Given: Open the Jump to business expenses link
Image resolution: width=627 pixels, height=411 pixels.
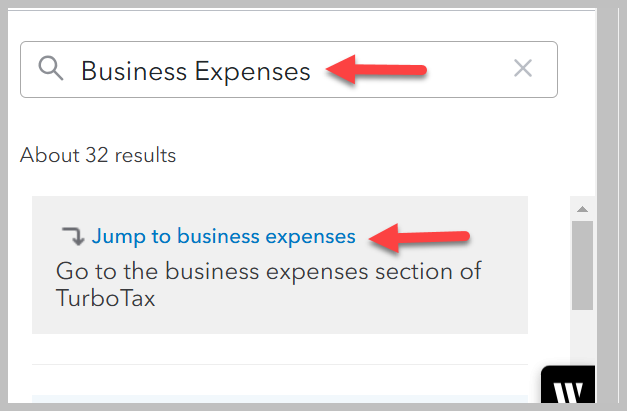Looking at the screenshot, I should point(224,236).
